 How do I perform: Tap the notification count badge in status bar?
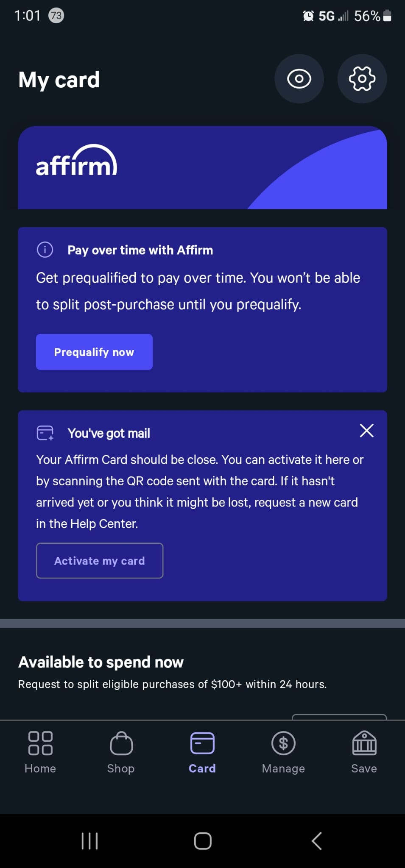pos(56,16)
